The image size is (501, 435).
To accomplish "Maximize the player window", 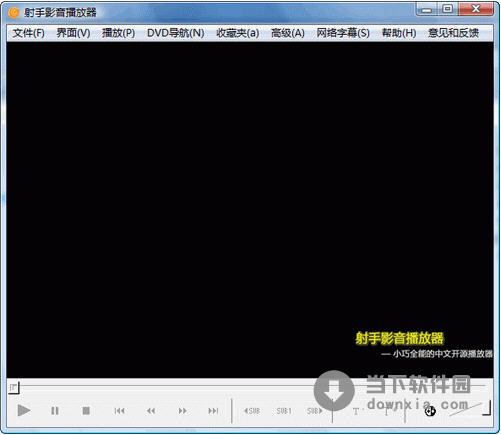I will [x=448, y=9].
